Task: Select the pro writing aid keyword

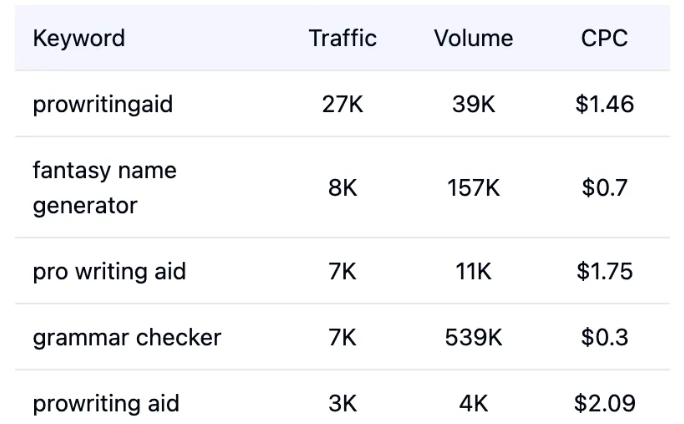Action: click(109, 271)
